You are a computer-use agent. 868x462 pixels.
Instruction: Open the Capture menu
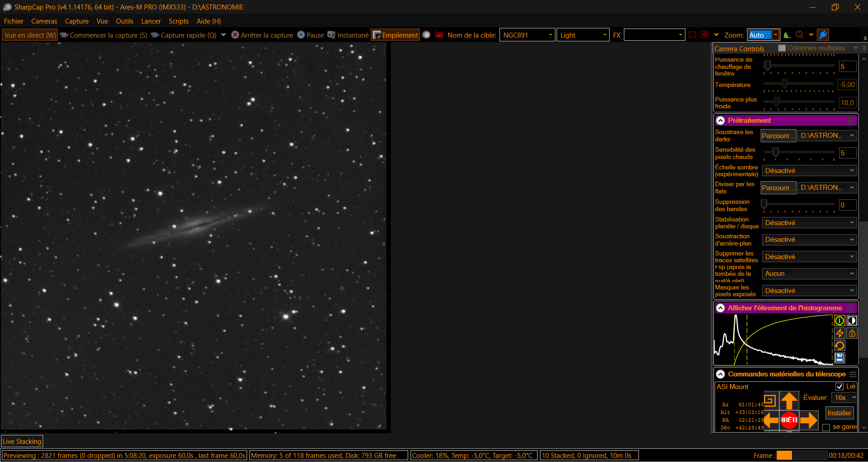(x=77, y=21)
